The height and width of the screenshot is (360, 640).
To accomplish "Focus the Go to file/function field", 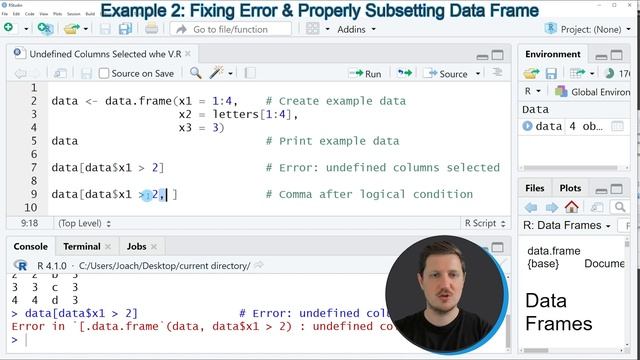I will [x=231, y=29].
